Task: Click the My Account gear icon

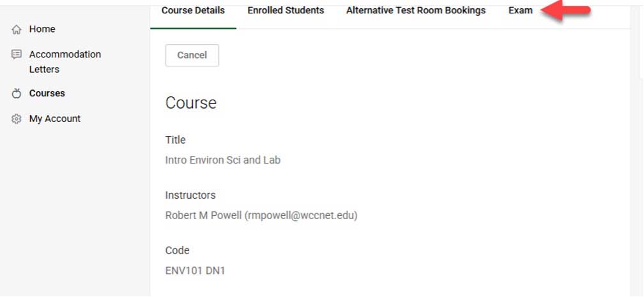Action: [17, 119]
